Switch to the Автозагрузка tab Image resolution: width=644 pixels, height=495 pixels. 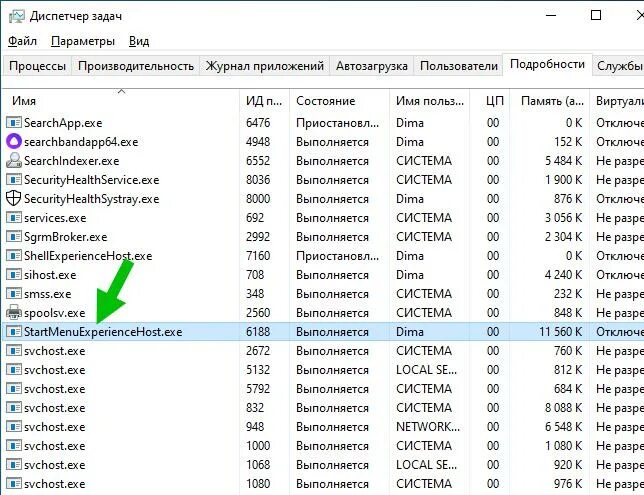point(372,66)
